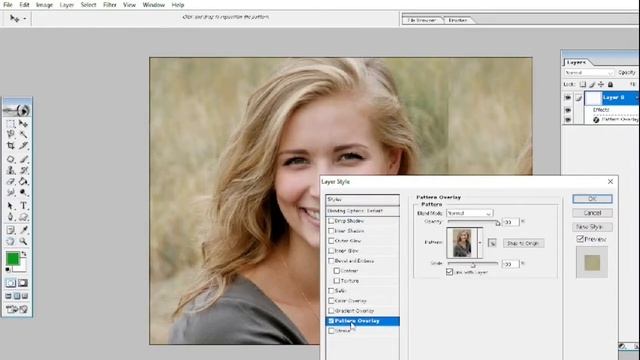
Task: Open the Window menu
Action: click(153, 5)
